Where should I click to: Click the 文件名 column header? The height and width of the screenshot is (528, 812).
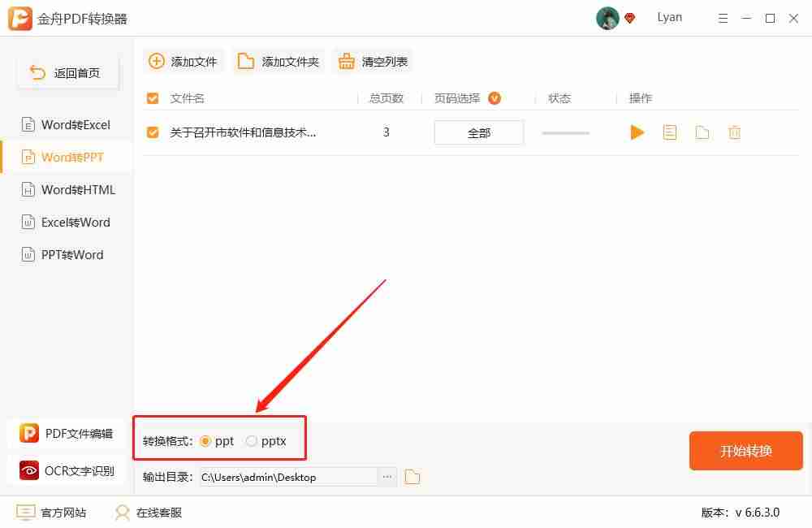point(187,98)
